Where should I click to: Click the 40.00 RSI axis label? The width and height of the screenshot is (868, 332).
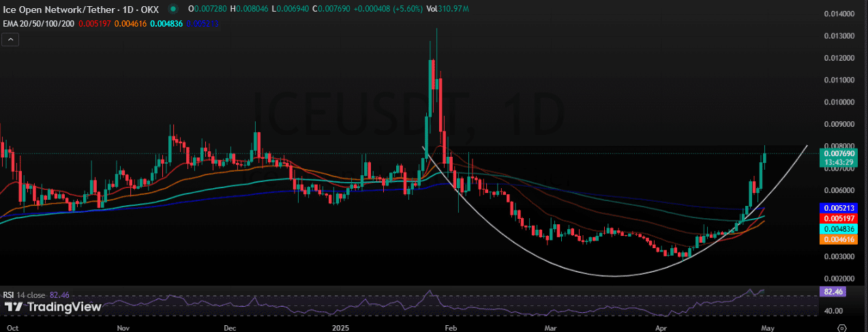[x=833, y=311]
